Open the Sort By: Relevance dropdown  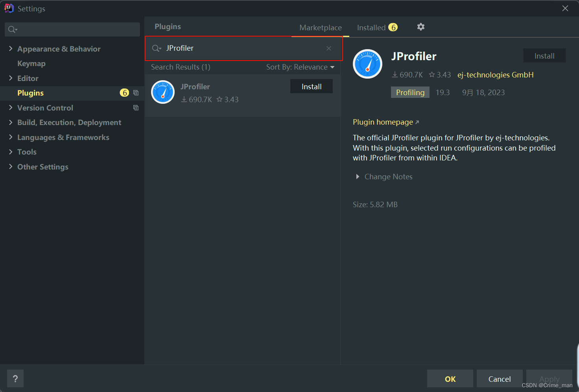[300, 67]
